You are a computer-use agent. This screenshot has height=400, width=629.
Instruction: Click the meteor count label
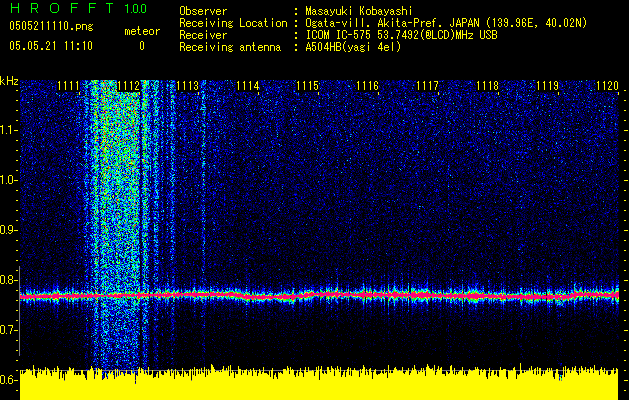(x=142, y=31)
